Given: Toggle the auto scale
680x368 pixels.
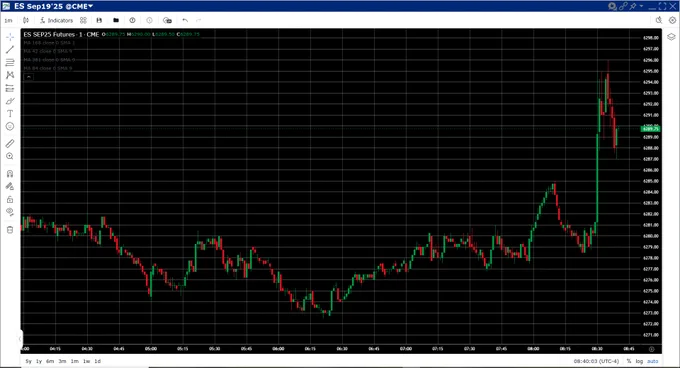Looking at the screenshot, I should [x=652, y=361].
